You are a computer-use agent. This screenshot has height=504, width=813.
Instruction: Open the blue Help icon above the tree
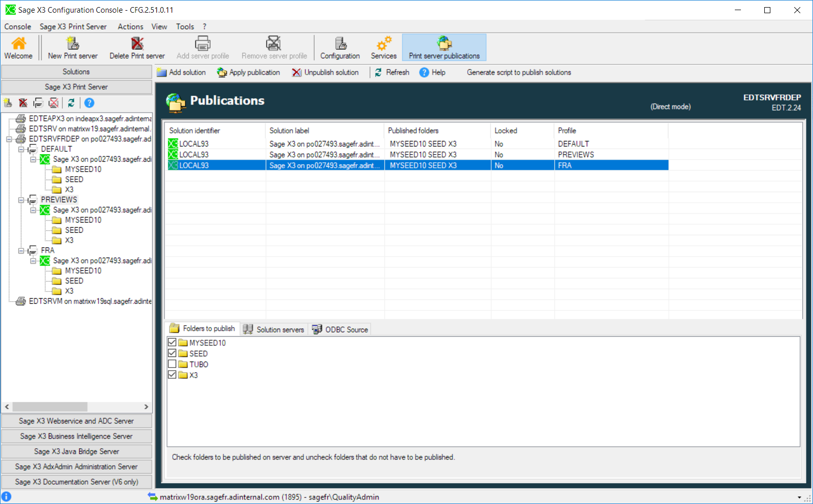click(x=89, y=103)
